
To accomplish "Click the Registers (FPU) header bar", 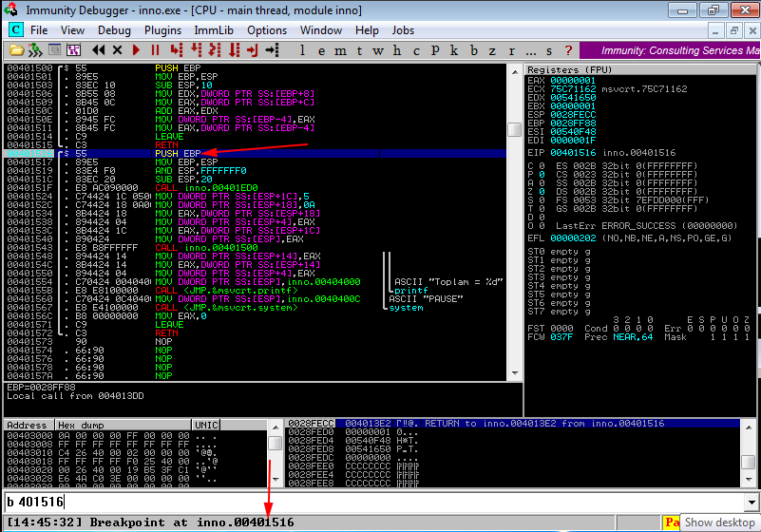I will [640, 69].
